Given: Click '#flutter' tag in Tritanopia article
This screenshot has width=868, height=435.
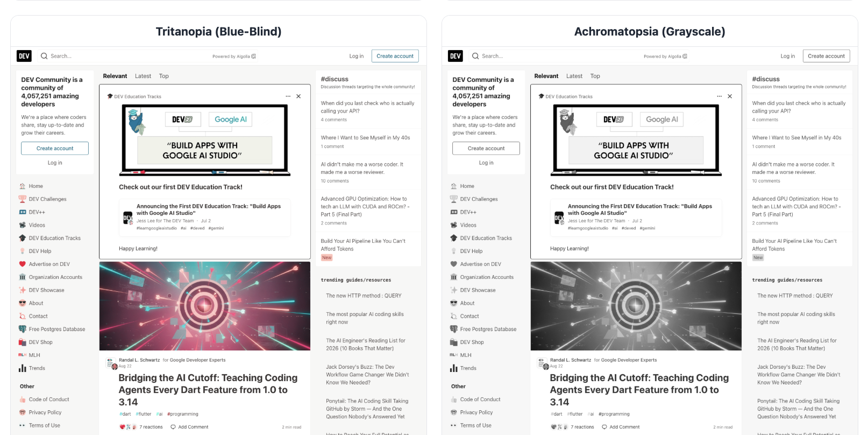Looking at the screenshot, I should tap(144, 414).
